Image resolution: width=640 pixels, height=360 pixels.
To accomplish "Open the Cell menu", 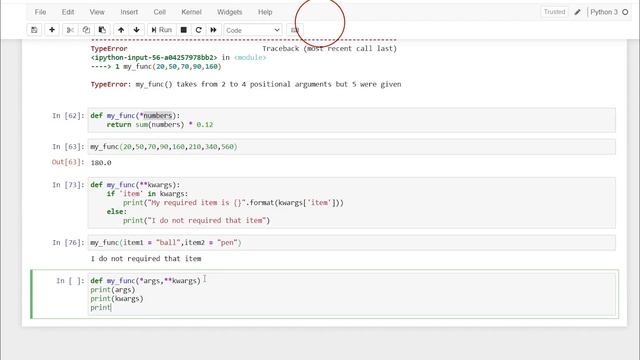I will [160, 12].
